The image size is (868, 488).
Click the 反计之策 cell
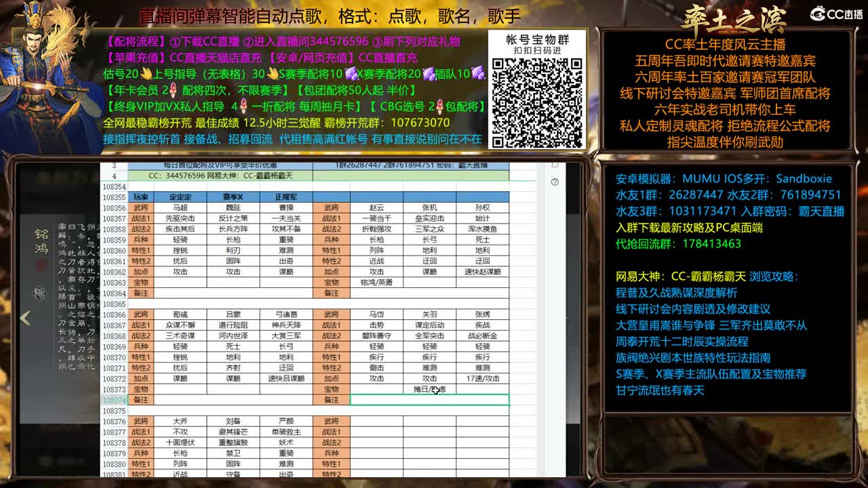coord(233,218)
